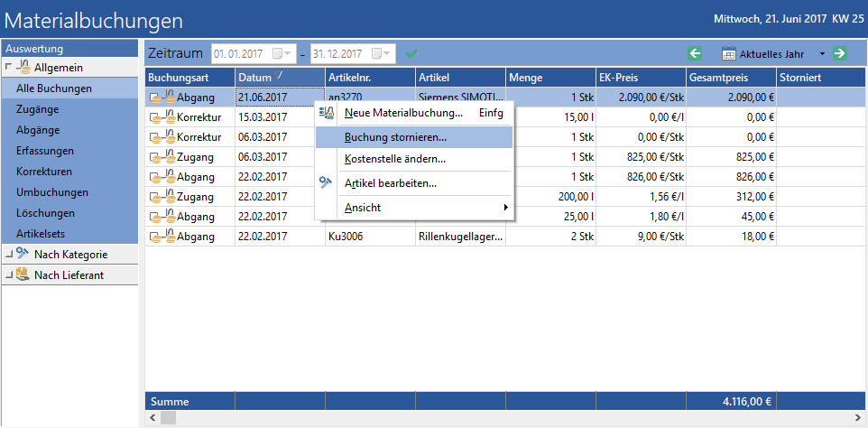The width and height of the screenshot is (868, 428).
Task: Click the Neue Materialbuchung menu icon
Action: pyautogui.click(x=327, y=114)
